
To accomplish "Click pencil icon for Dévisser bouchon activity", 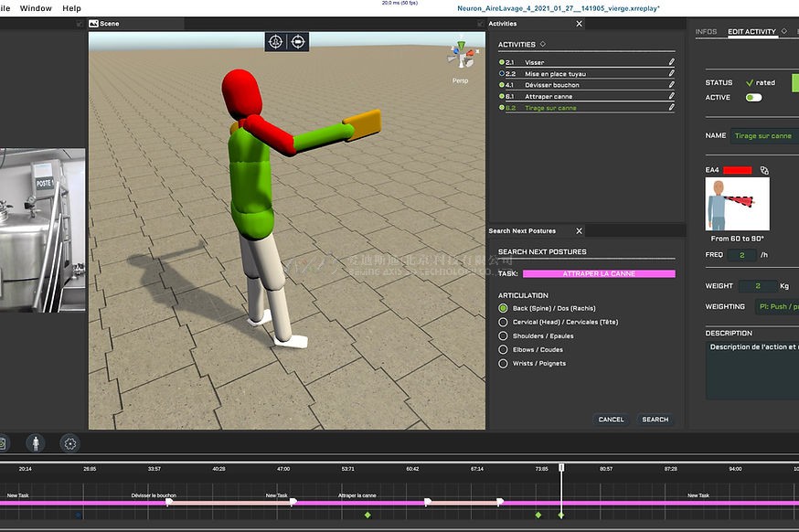I will (x=671, y=85).
